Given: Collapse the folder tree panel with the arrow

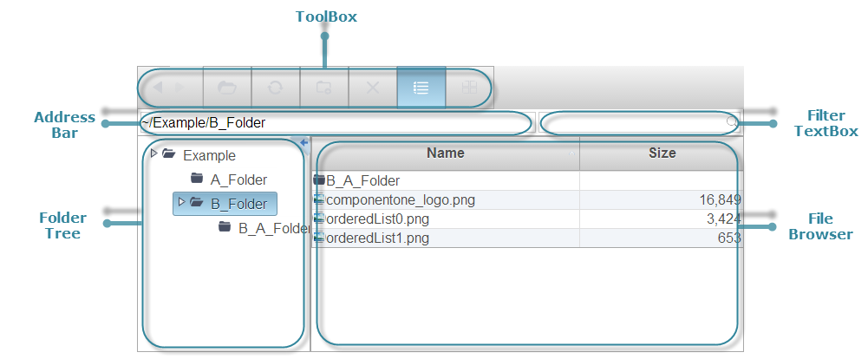Looking at the screenshot, I should (304, 142).
